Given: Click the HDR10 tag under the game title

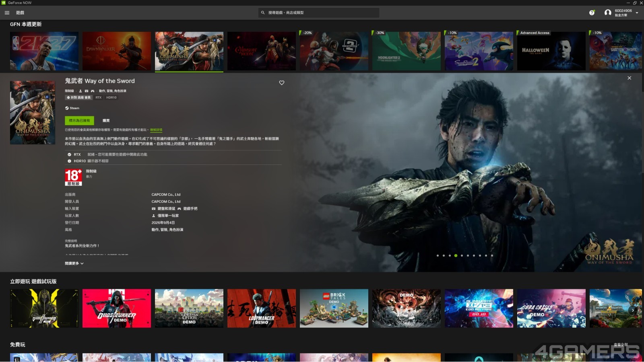Looking at the screenshot, I should (x=111, y=97).
